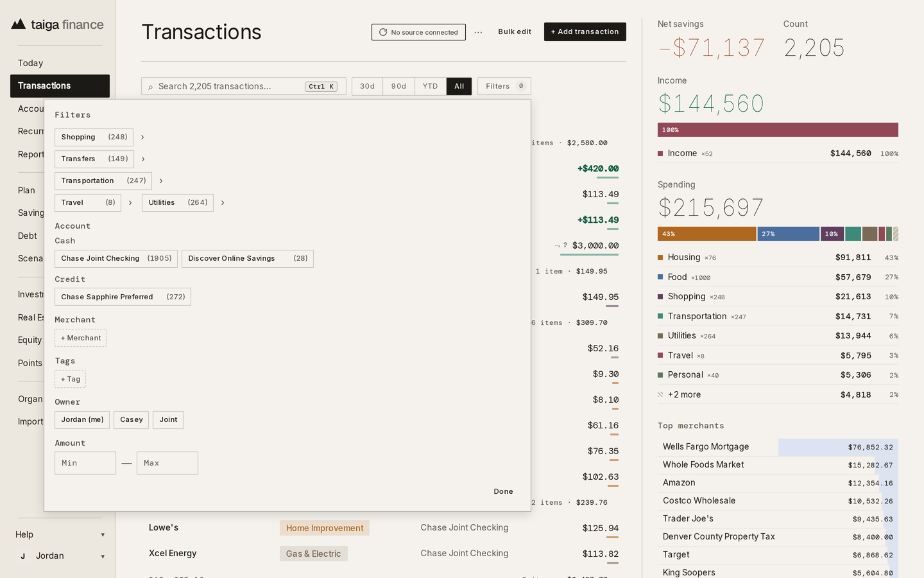Image resolution: width=924 pixels, height=578 pixels.
Task: Expand the Utilities category chevron
Action: tap(223, 203)
